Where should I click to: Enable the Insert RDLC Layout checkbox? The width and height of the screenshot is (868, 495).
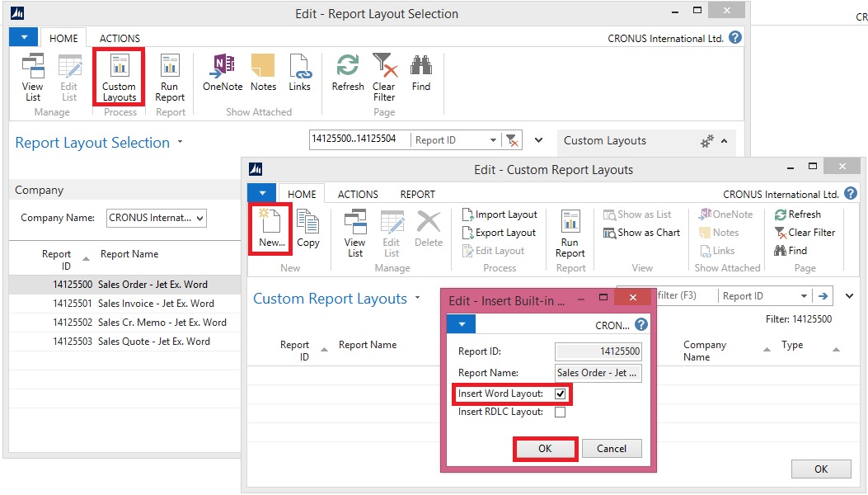click(x=561, y=412)
